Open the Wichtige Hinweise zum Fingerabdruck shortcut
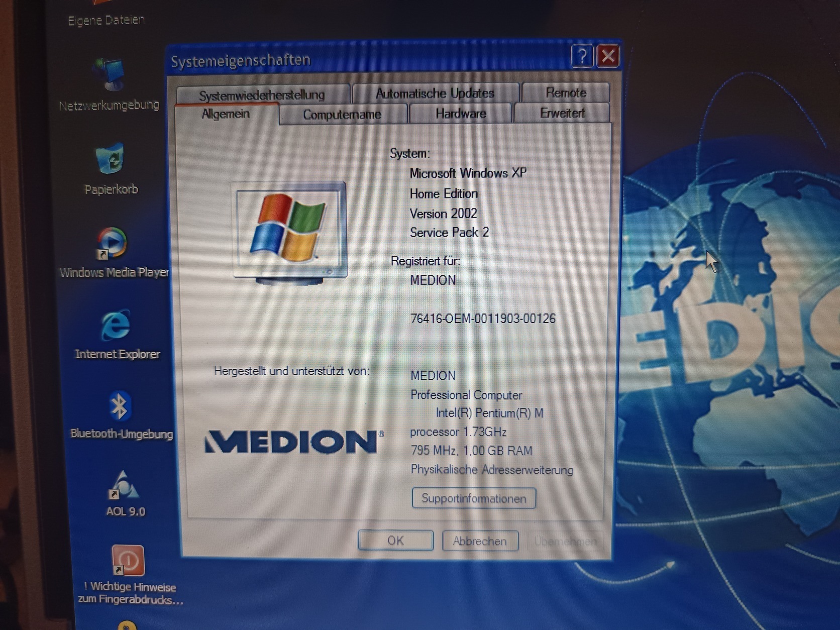Screen dimensions: 840x630 coord(128,560)
